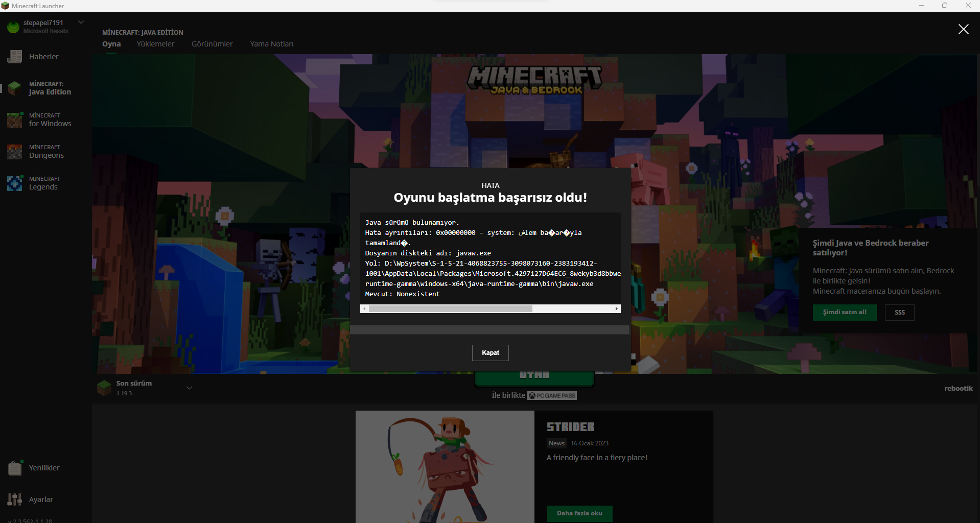The image size is (980, 523).
Task: Close the overlay with the large X icon
Action: pos(963,29)
